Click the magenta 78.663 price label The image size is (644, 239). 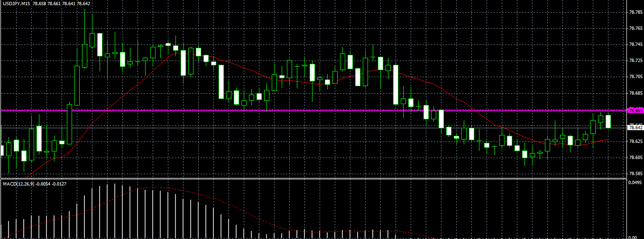click(635, 110)
